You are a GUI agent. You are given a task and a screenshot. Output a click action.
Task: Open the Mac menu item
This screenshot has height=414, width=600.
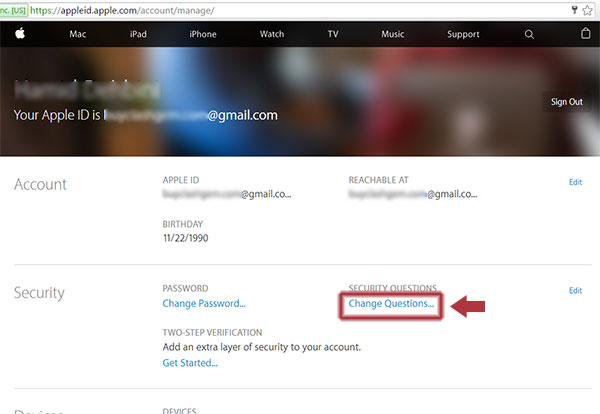click(78, 34)
